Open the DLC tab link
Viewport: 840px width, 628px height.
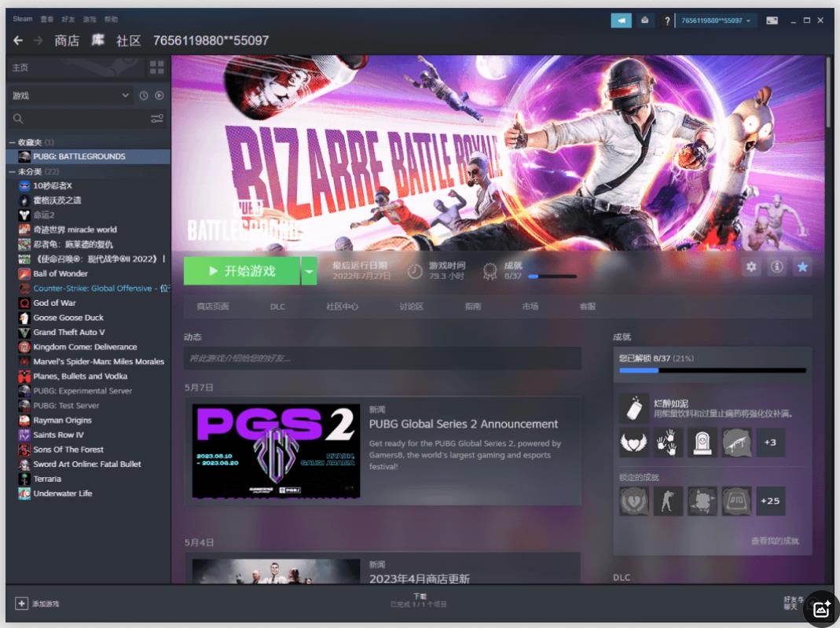click(277, 307)
